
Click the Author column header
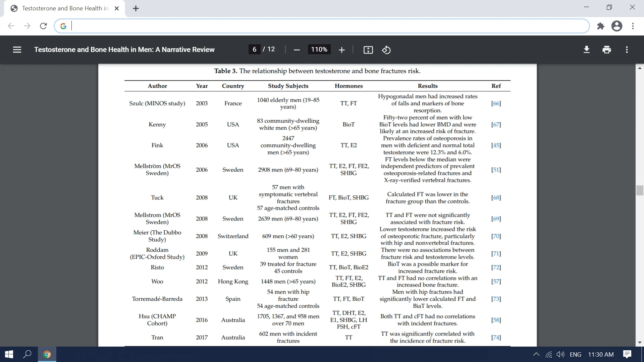(x=157, y=86)
